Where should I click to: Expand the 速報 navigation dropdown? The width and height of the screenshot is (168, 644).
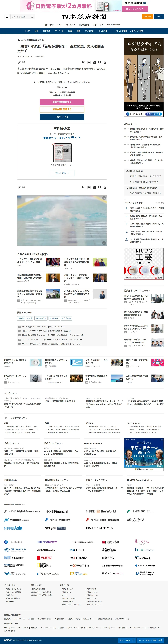(x=37, y=31)
